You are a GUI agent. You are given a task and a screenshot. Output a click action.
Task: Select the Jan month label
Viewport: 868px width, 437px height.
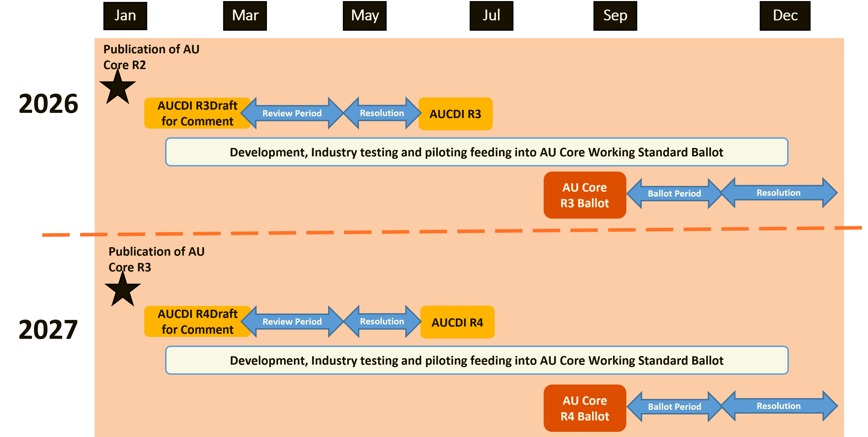point(125,15)
